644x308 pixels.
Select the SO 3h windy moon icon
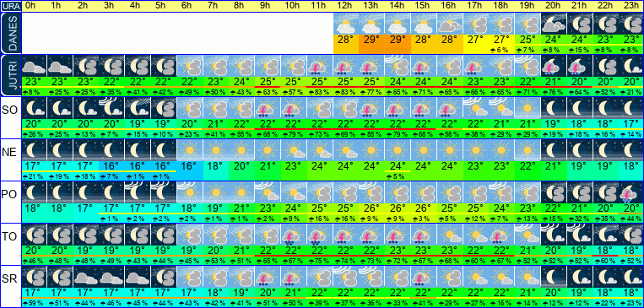(111, 108)
